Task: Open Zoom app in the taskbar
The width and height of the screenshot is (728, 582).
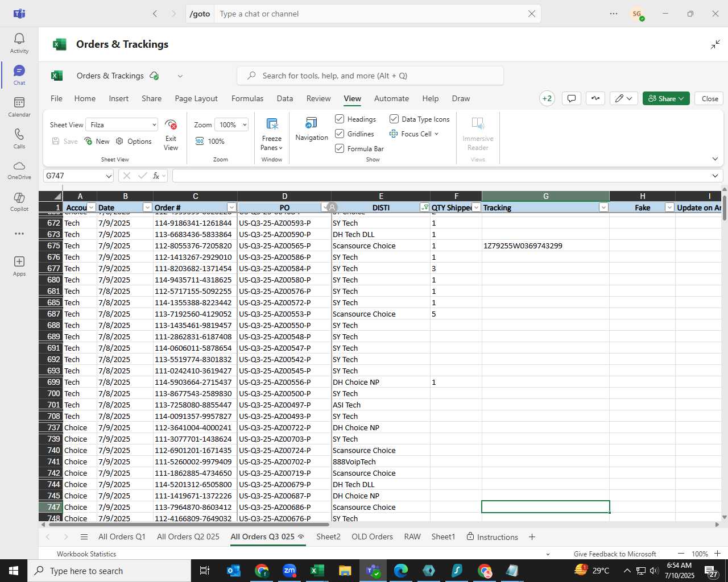Action: tap(289, 571)
